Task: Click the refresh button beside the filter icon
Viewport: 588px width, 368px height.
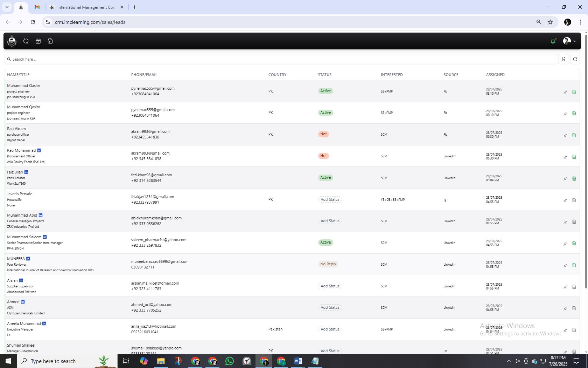Action: [x=575, y=59]
